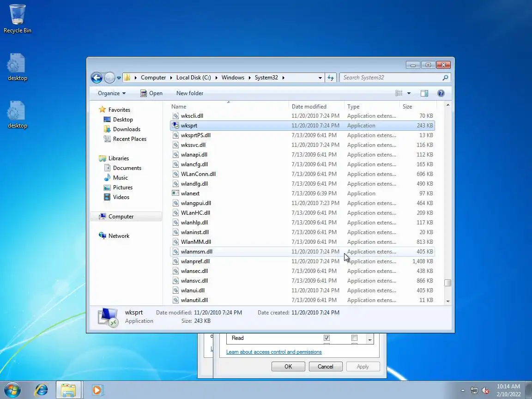Image resolution: width=532 pixels, height=399 pixels.
Task: Expand the Windows breadcrumb arrow
Action: coord(249,78)
